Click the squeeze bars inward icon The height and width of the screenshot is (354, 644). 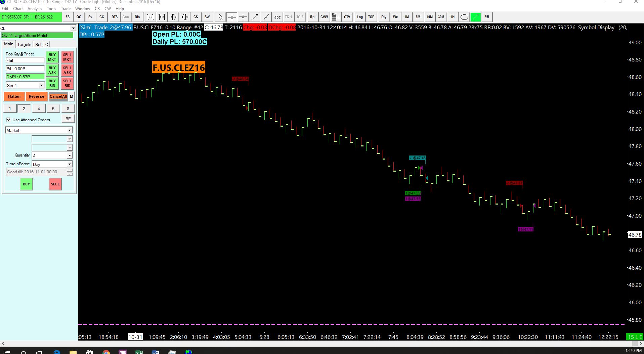tap(185, 17)
